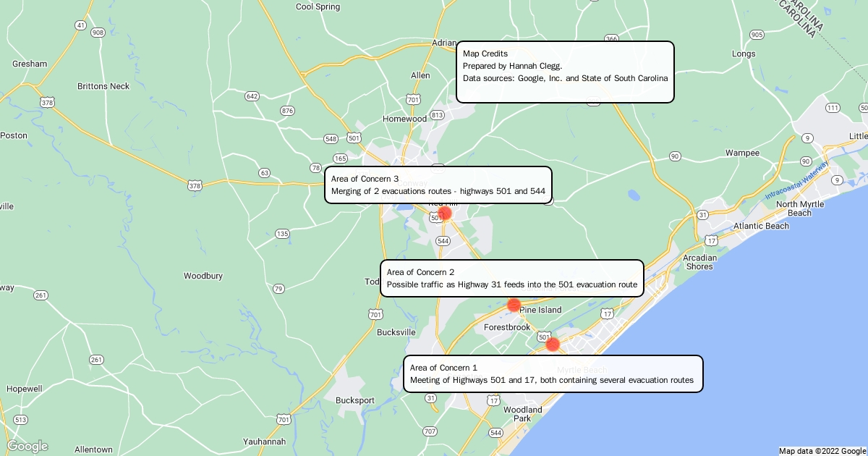Click the Map data ©2022 Google attribution
868x456 pixels.
(x=822, y=451)
